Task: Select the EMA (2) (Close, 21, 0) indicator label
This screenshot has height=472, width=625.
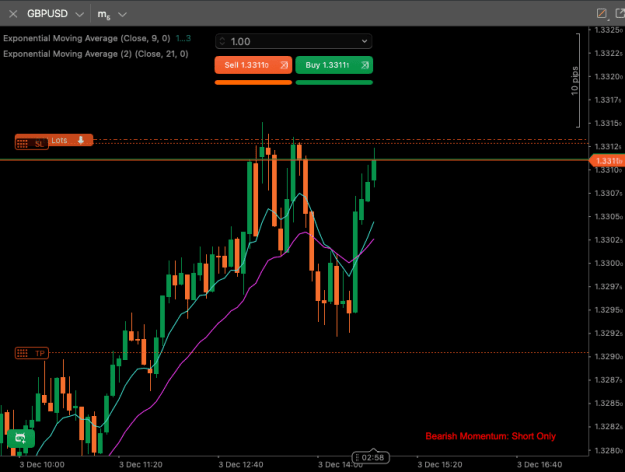Action: (x=96, y=54)
